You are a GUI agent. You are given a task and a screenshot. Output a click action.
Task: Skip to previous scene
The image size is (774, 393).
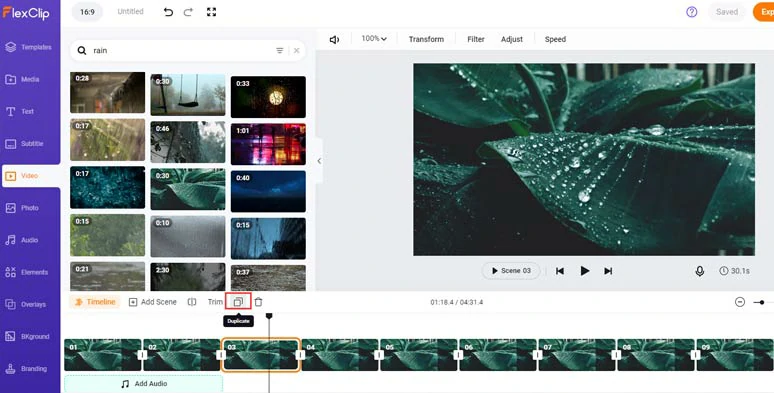pos(560,271)
